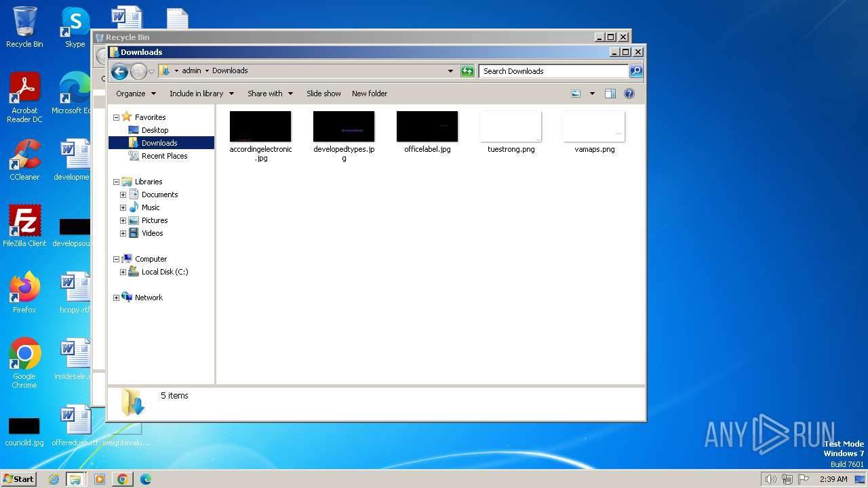This screenshot has width=868, height=488.
Task: Open the Start menu
Action: [x=18, y=479]
